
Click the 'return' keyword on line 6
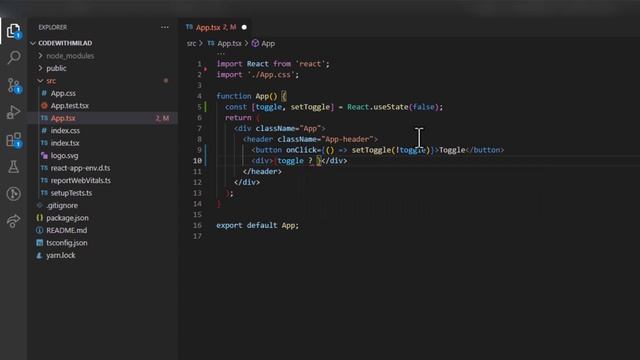238,118
